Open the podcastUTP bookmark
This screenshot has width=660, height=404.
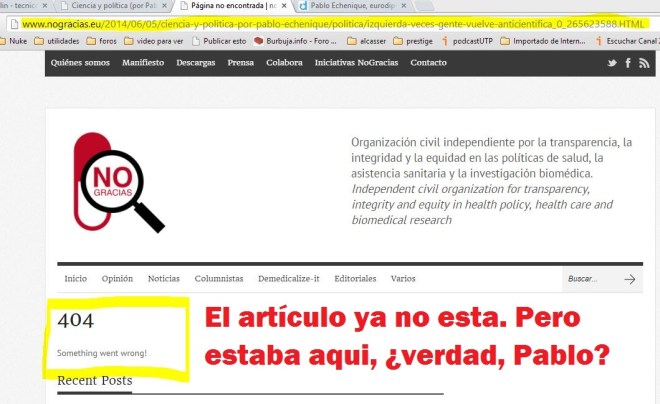click(459, 41)
